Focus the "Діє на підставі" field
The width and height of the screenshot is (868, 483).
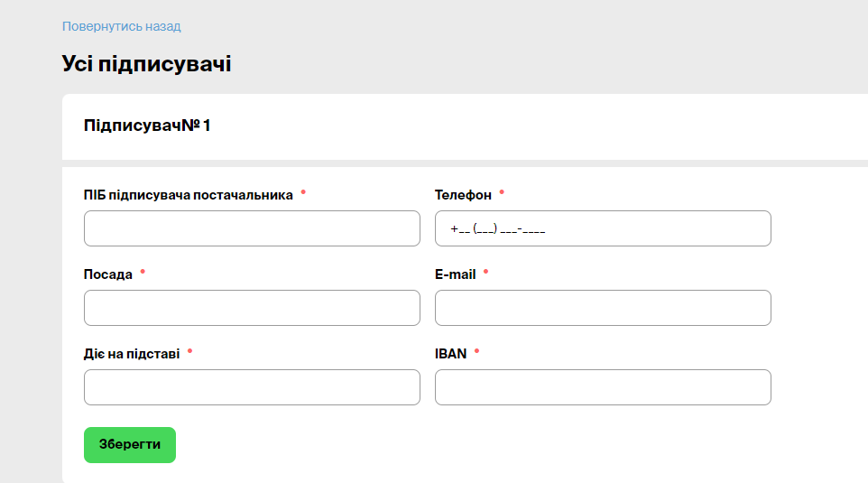coord(252,387)
